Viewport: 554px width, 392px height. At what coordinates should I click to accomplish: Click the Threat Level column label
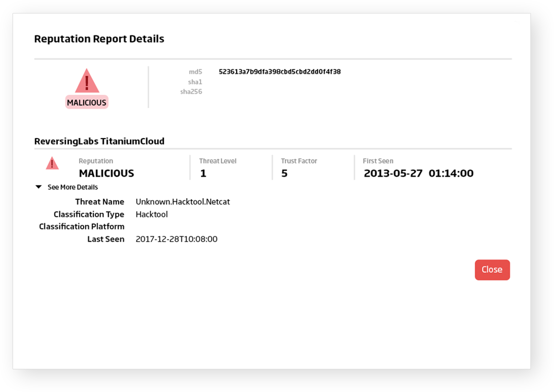(218, 161)
